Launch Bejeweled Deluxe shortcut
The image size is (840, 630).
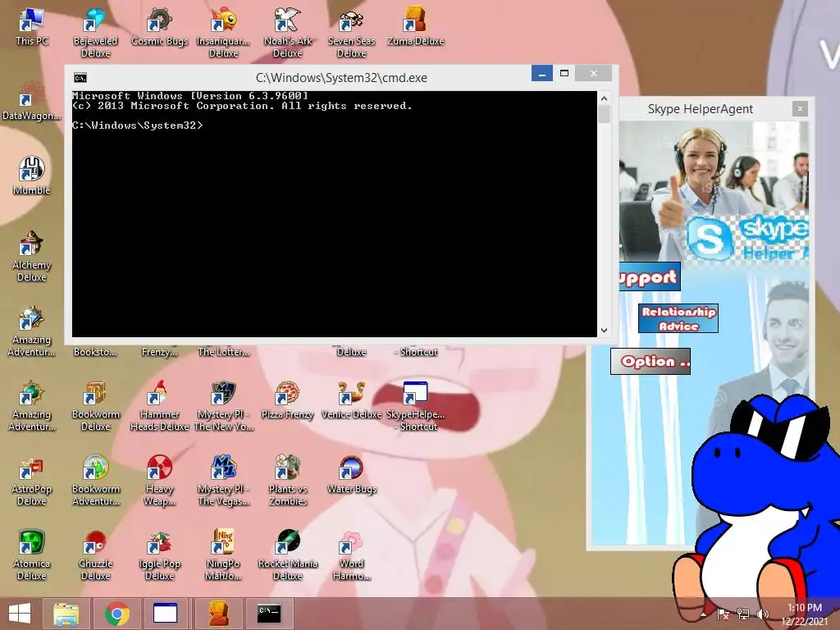(x=95, y=33)
